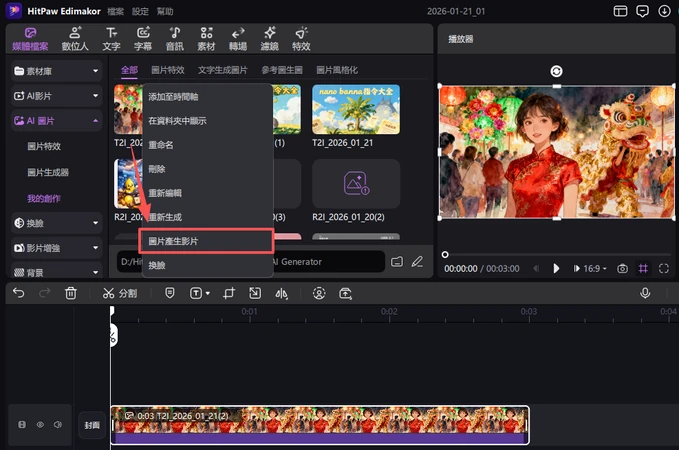Click the microphone voice-over icon
This screenshot has width=679, height=450.
click(x=645, y=293)
